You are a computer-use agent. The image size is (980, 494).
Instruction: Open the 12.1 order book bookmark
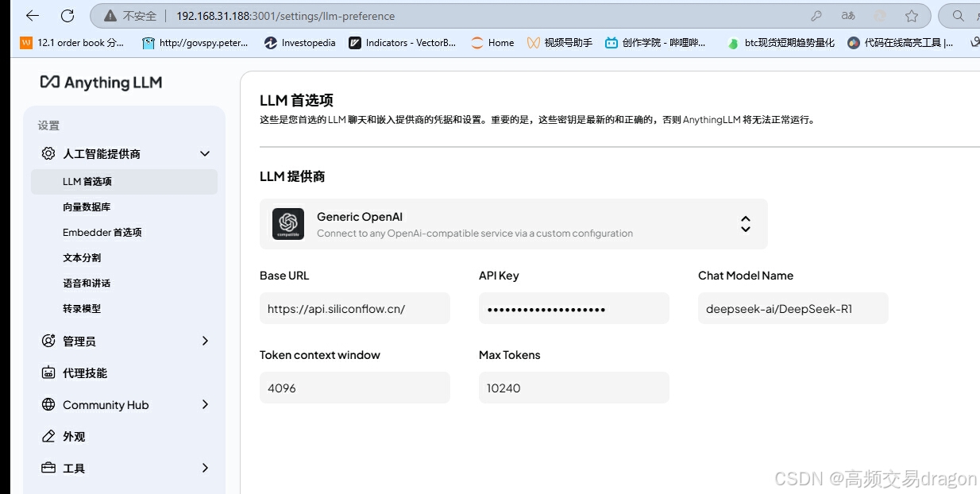pyautogui.click(x=72, y=43)
